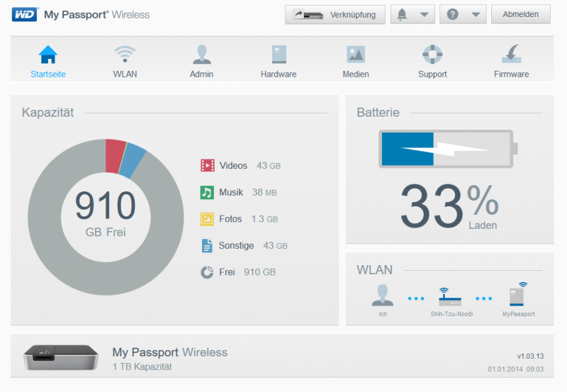This screenshot has height=392, width=567.
Task: Click the notifications bell icon
Action: [x=402, y=14]
